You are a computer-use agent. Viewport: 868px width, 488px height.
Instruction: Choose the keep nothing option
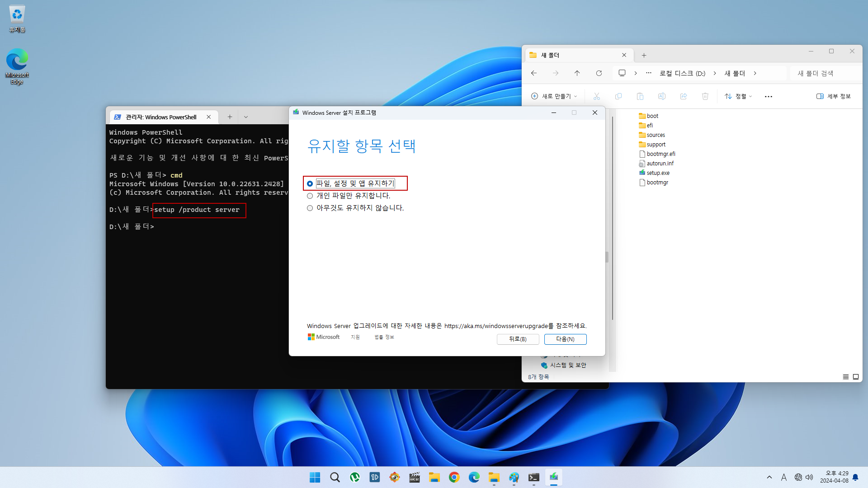(x=310, y=208)
